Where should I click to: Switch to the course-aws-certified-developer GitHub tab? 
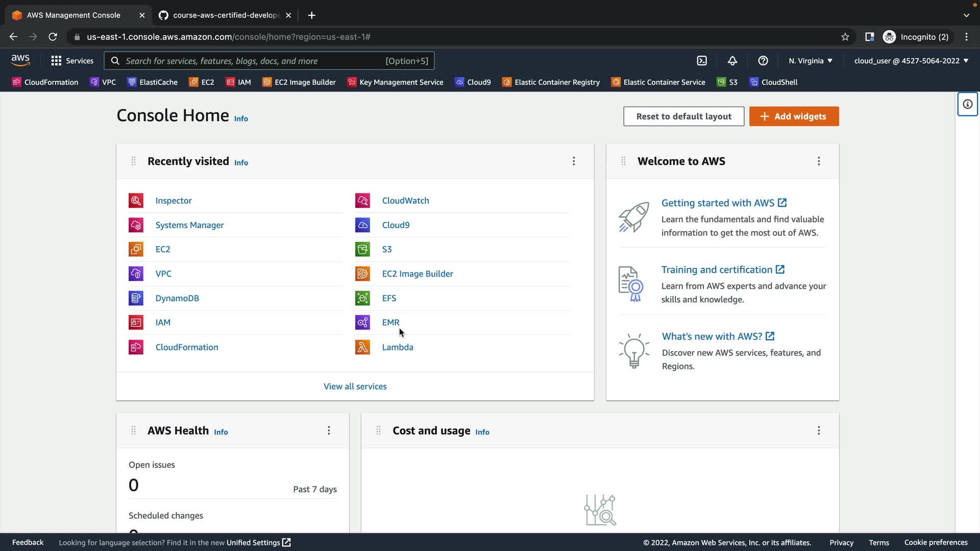point(225,15)
